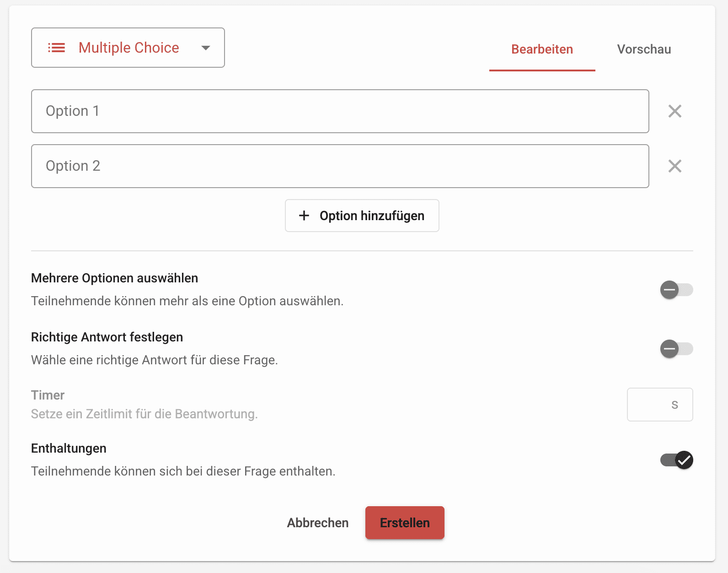Click the 'Richtige Antwort festlegen' heading

[107, 337]
